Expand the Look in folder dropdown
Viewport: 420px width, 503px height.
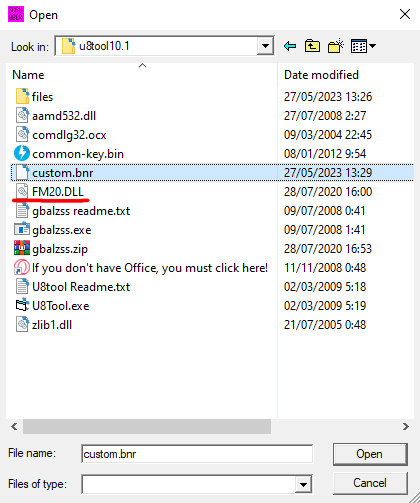coord(265,46)
